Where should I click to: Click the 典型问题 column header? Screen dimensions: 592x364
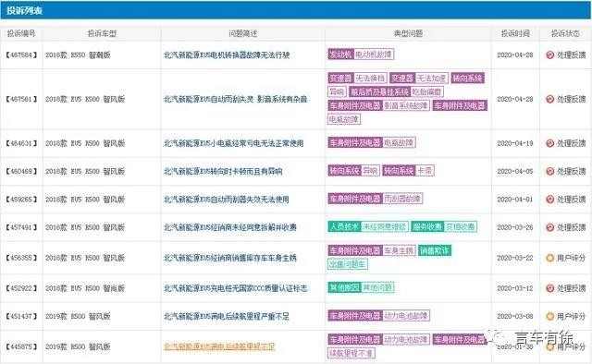coord(408,33)
